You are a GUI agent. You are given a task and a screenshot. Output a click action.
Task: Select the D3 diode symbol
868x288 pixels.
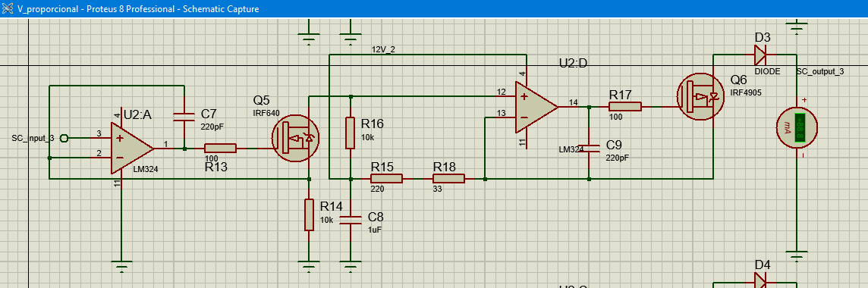760,55
